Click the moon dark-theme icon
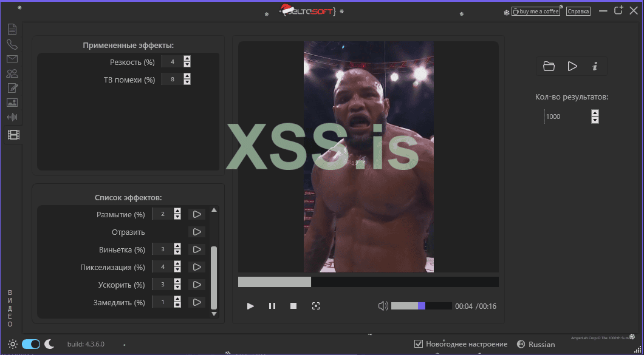The image size is (644, 355). point(49,344)
